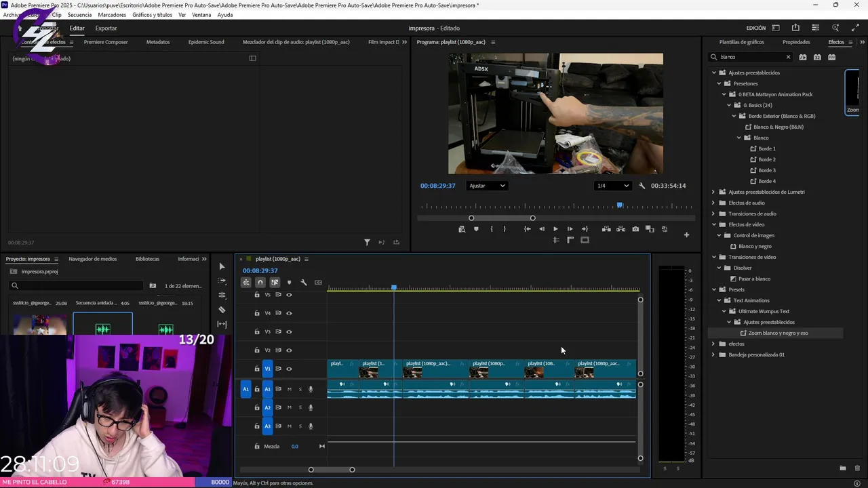Toggle V3 track output eye
Screen dimensions: 868x488
click(x=289, y=331)
